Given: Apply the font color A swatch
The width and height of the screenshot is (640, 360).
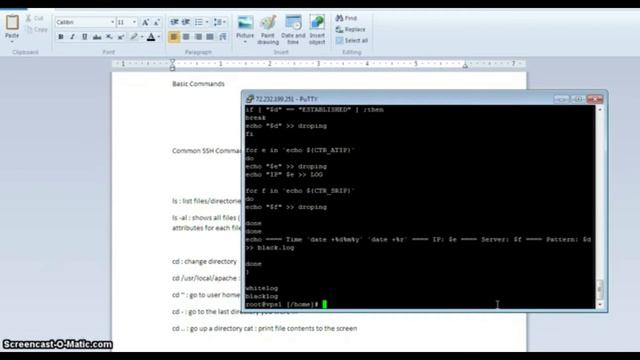Looking at the screenshot, I should 151,37.
